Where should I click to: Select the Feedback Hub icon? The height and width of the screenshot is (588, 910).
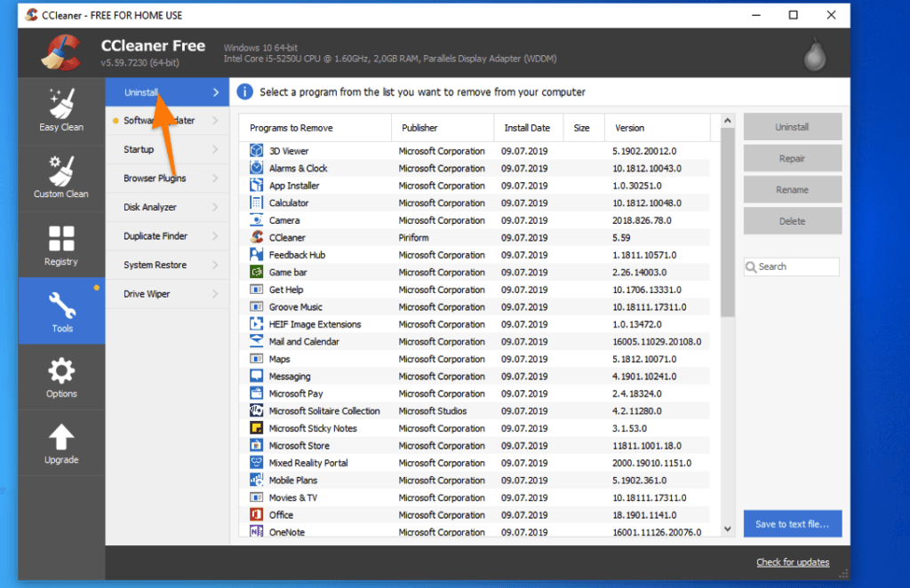pyautogui.click(x=257, y=255)
